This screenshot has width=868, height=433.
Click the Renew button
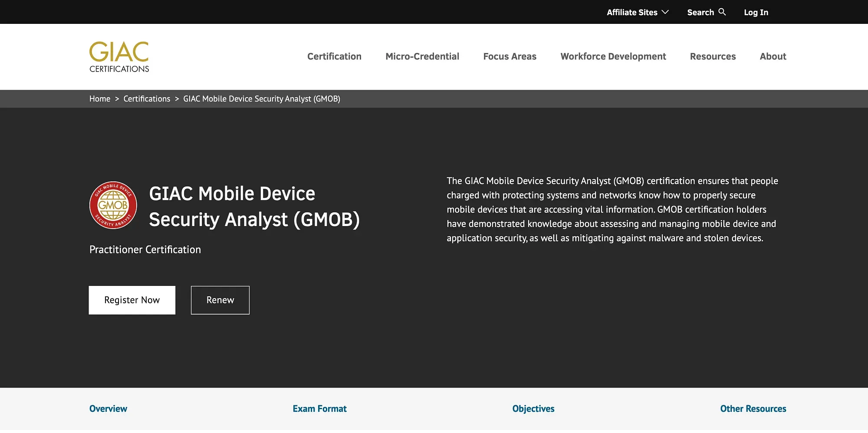pyautogui.click(x=220, y=300)
